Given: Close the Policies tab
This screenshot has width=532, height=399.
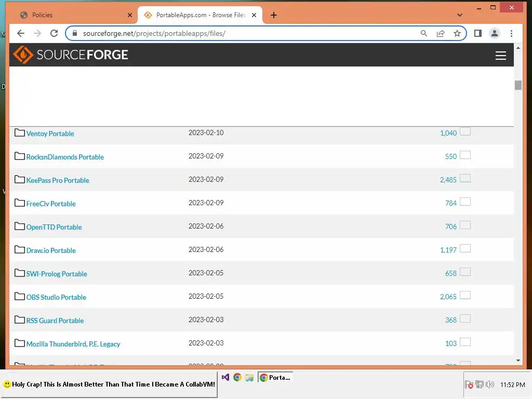Looking at the screenshot, I should [x=129, y=15].
